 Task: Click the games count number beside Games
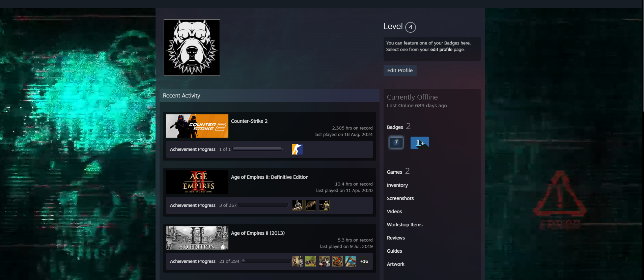point(407,171)
